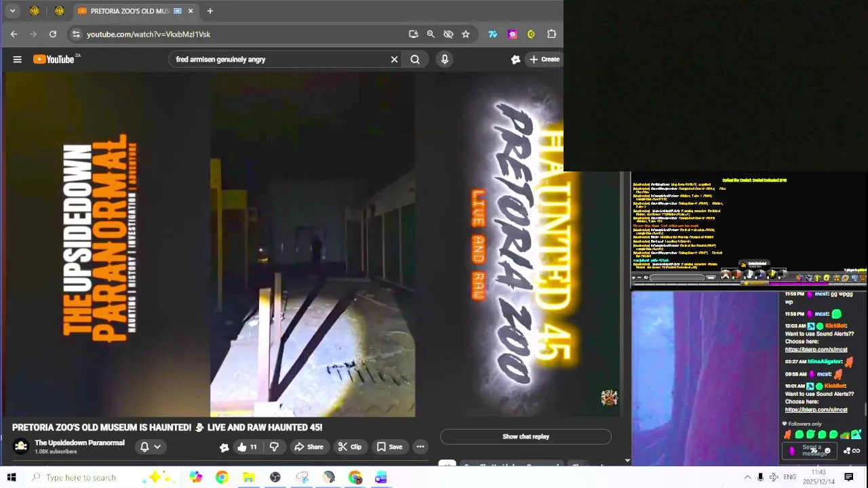The height and width of the screenshot is (488, 868).
Task: Open the second blerp.com/x/mcst chat link
Action: click(816, 409)
